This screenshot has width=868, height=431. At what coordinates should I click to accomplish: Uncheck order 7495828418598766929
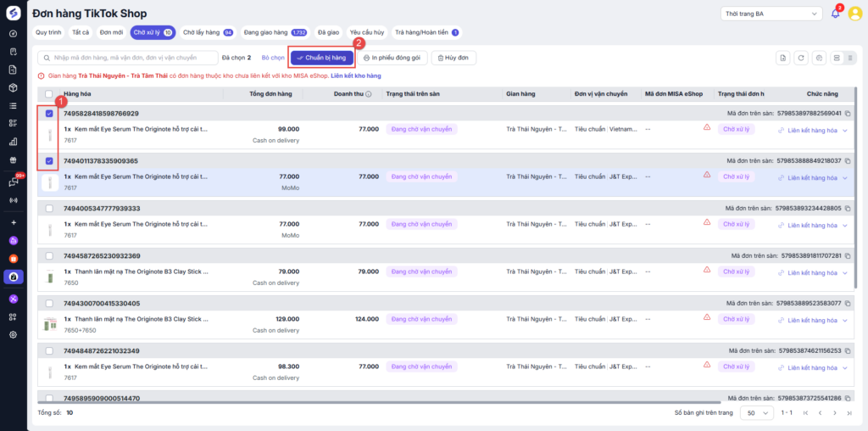[x=49, y=113]
